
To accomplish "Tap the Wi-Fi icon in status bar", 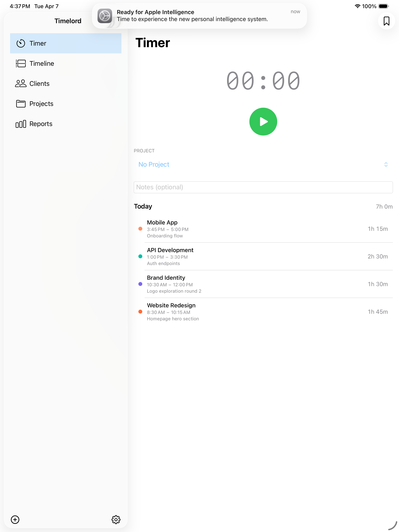I will (357, 6).
